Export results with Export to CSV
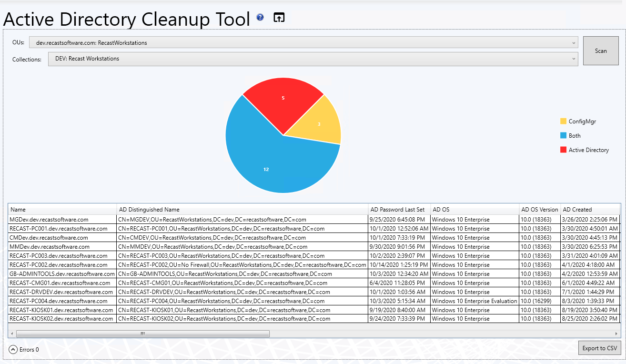Screen dimensions: 626x364 click(599, 348)
